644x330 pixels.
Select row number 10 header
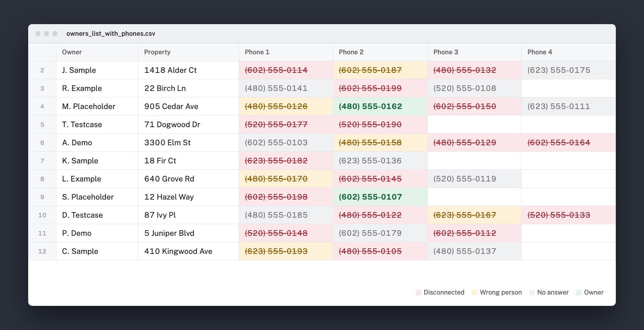tap(42, 215)
